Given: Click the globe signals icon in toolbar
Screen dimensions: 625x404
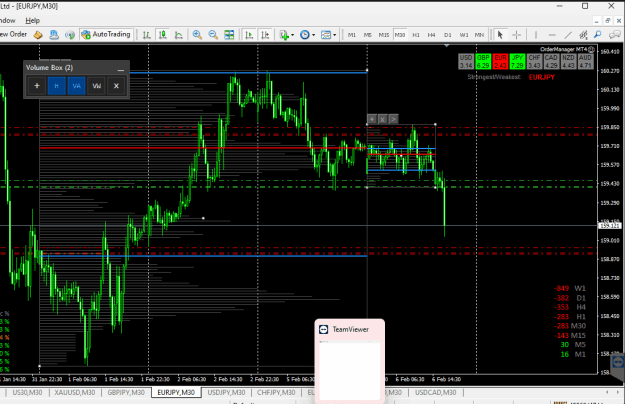Looking at the screenshot, I should pos(70,35).
